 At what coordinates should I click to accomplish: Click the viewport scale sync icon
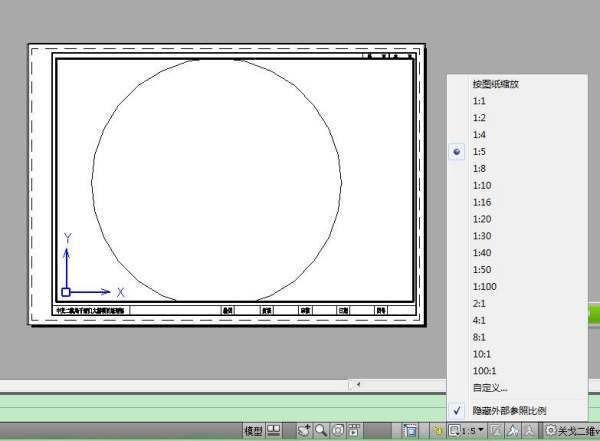(x=496, y=431)
